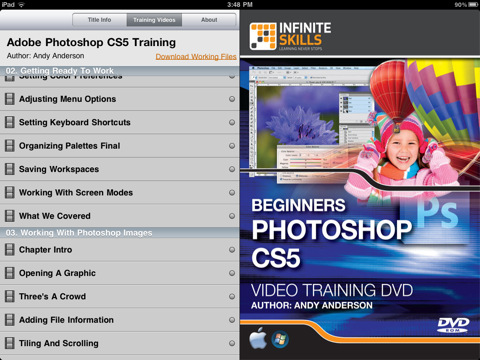Tap '03. Working With Photoshop Images' section header
This screenshot has width=480, height=360.
pos(119,233)
